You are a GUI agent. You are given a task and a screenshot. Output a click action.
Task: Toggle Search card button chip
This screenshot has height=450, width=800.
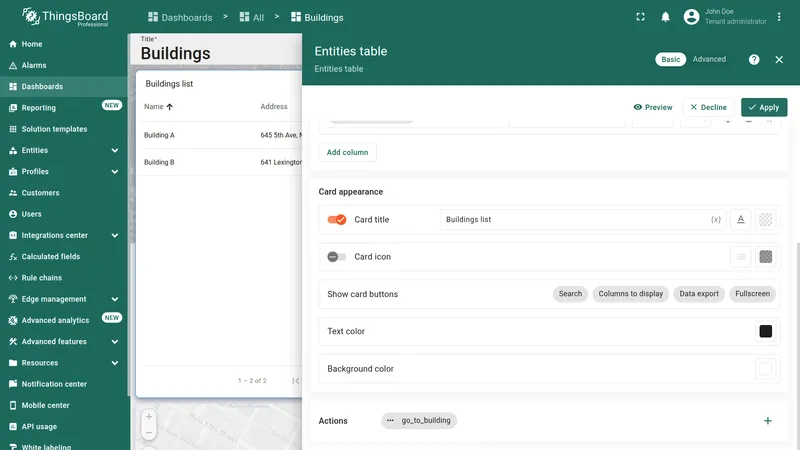coord(570,294)
